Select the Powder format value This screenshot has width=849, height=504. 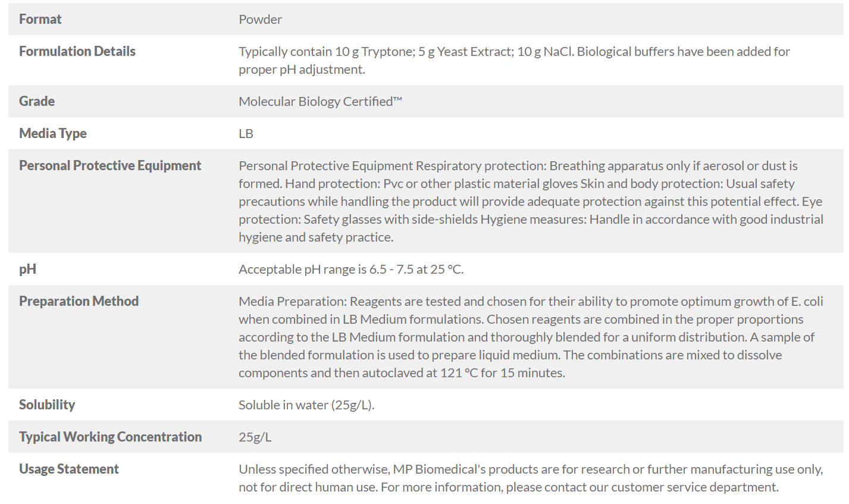[260, 19]
